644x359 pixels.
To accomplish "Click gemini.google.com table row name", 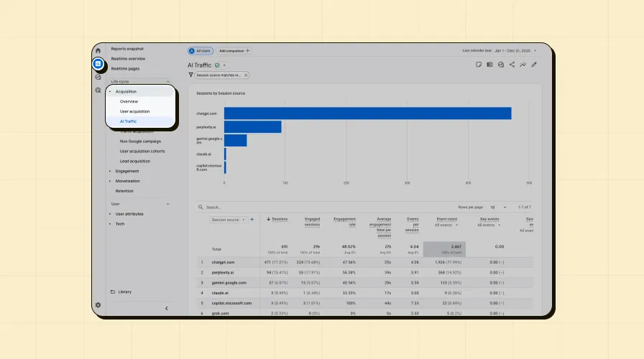I will pyautogui.click(x=229, y=283).
